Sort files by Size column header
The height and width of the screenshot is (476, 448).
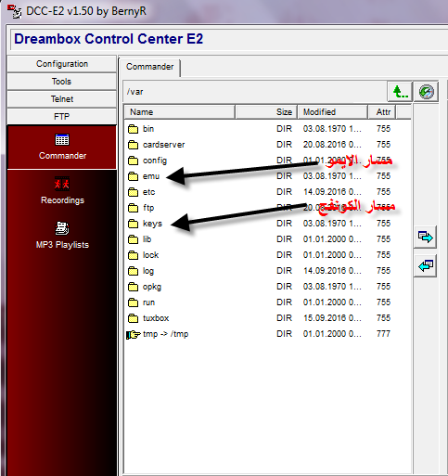[266, 112]
